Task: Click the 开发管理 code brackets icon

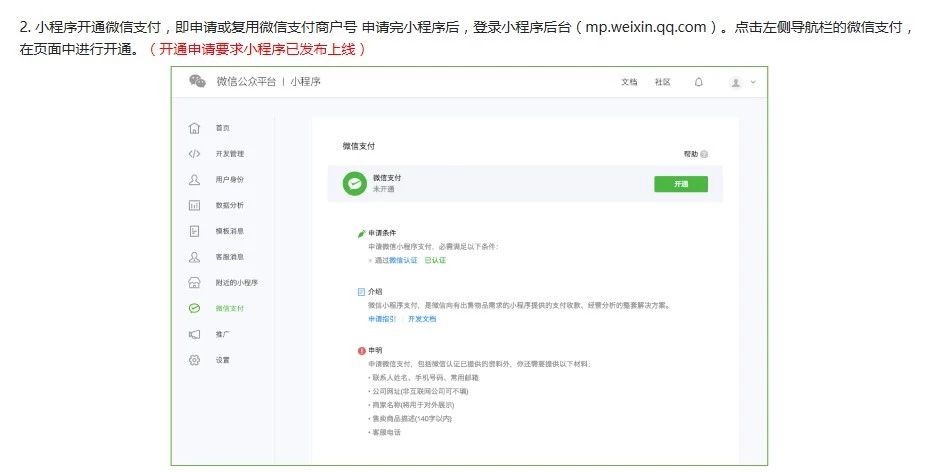Action: [x=194, y=154]
